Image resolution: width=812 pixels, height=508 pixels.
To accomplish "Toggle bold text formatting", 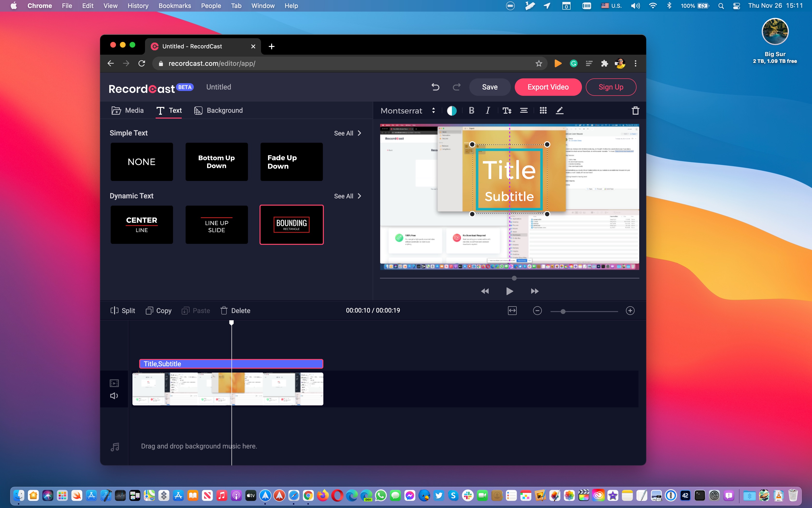I will [471, 111].
